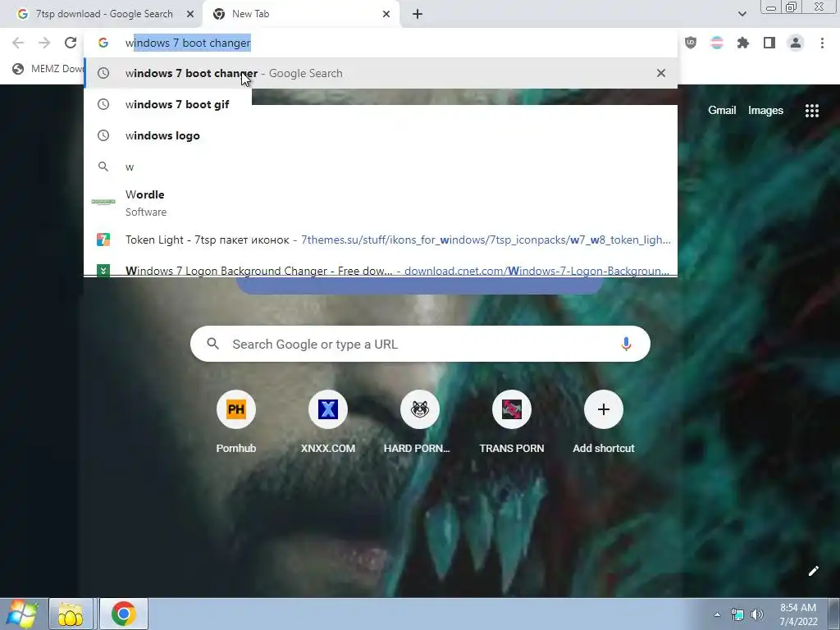This screenshot has height=630, width=840.
Task: Select the Wordle Software suggestion
Action: pos(381,203)
